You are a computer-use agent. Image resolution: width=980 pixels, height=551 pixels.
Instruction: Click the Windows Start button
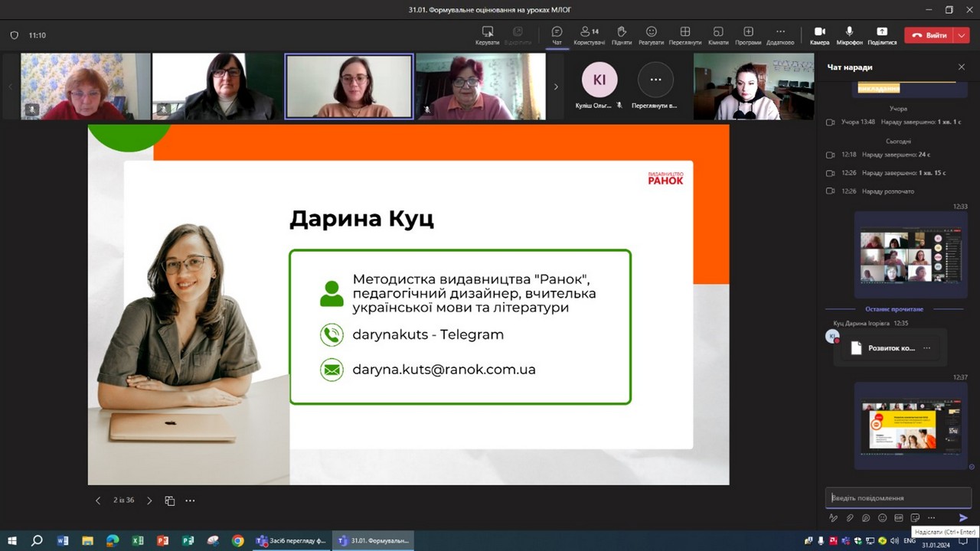[x=11, y=540]
